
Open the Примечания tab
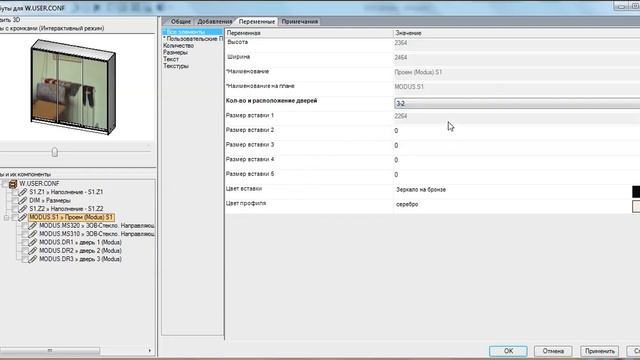(300, 22)
